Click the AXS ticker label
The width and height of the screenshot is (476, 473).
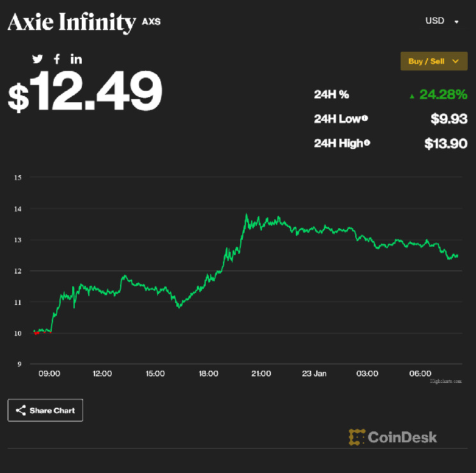click(151, 21)
